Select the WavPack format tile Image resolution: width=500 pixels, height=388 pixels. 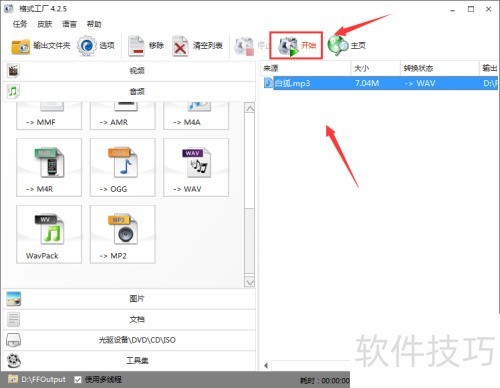[49, 234]
